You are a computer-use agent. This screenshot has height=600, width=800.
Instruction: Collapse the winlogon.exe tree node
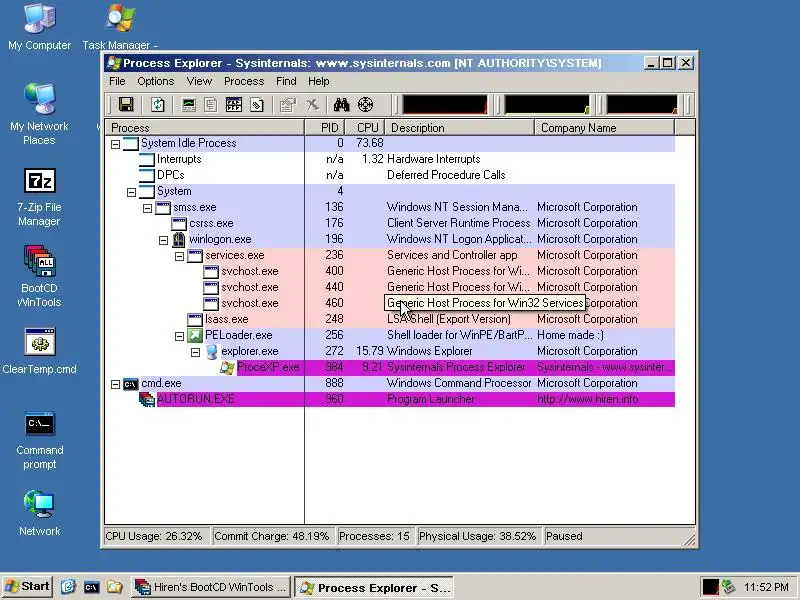pos(163,240)
